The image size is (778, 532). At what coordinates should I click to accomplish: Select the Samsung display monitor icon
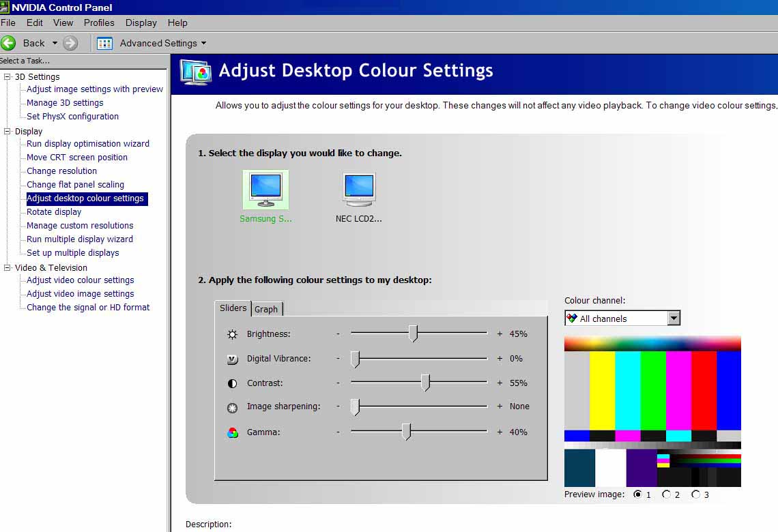click(265, 189)
